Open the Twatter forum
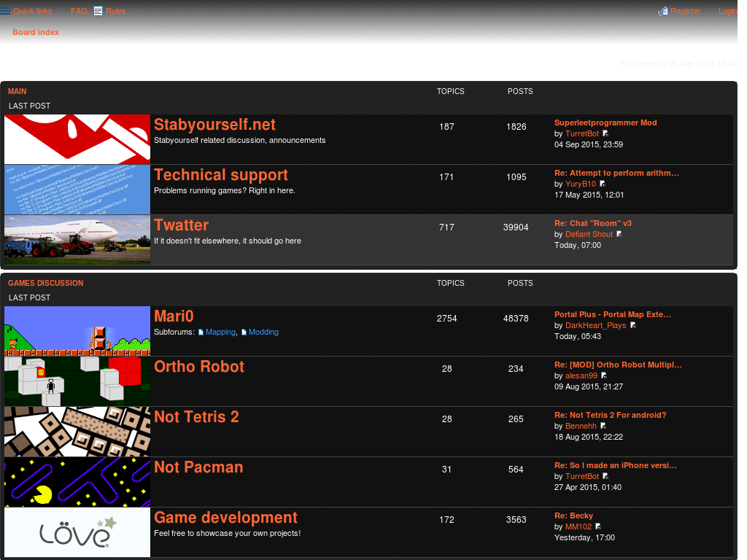Screen dimensions: 747x560 [x=181, y=225]
